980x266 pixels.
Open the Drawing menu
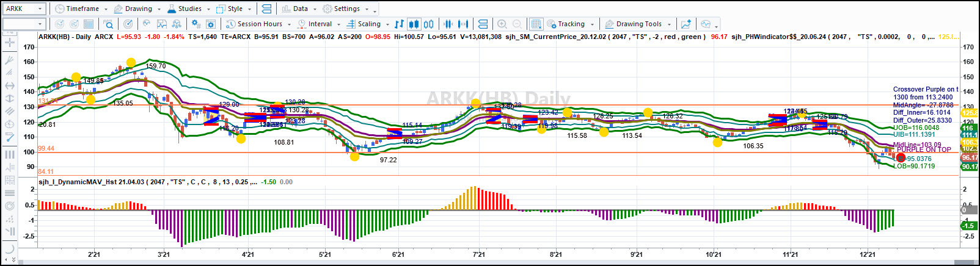[x=138, y=9]
